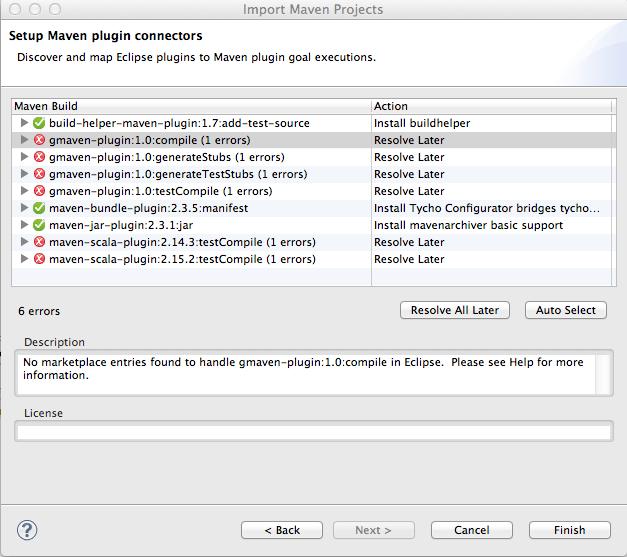Click red error icon beside generateTestStubs
The image size is (627, 557).
click(x=39, y=174)
